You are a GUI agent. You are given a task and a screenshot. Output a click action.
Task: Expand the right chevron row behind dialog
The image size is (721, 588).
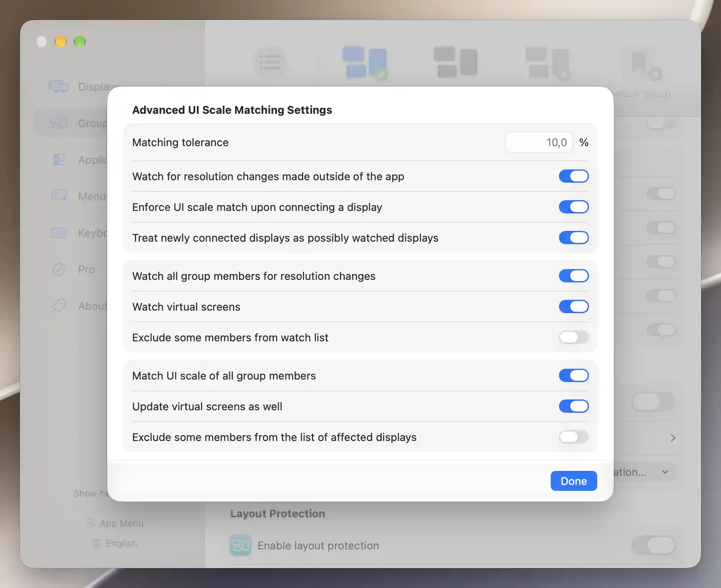(673, 438)
